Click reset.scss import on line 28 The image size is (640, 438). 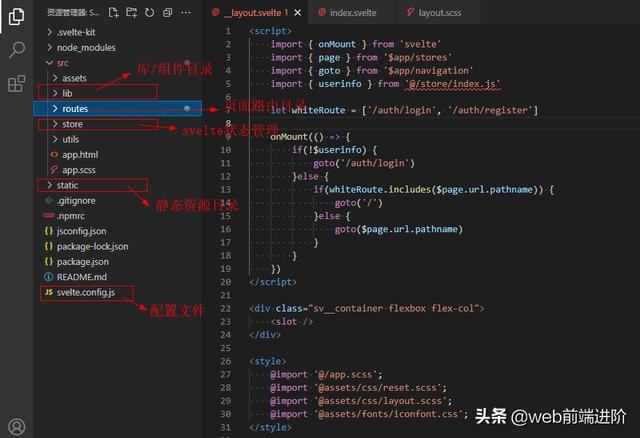(x=378, y=388)
